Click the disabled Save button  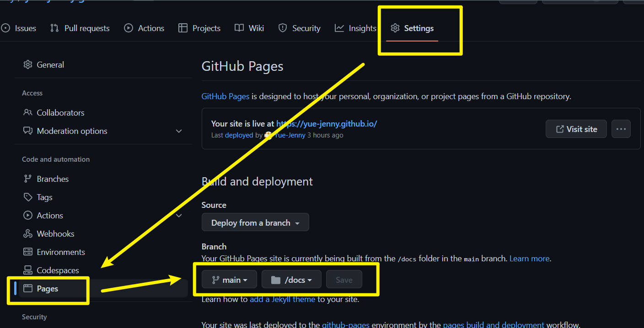(344, 280)
